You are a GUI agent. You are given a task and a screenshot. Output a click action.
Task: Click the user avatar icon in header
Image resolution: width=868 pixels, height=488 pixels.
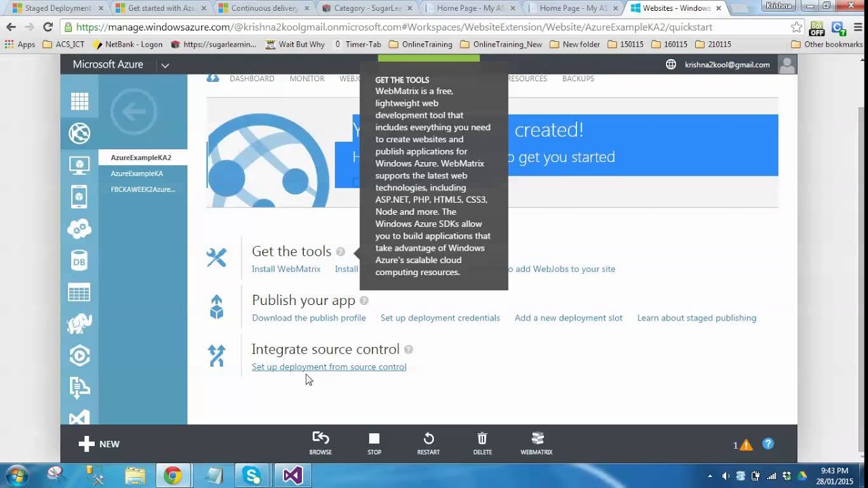pos(787,64)
